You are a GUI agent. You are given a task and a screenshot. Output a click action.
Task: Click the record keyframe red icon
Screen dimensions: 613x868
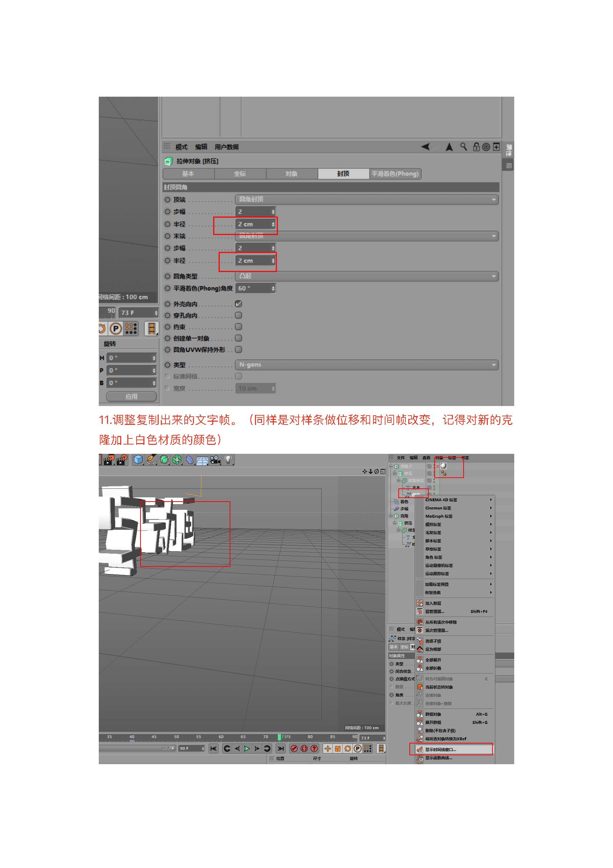294,748
